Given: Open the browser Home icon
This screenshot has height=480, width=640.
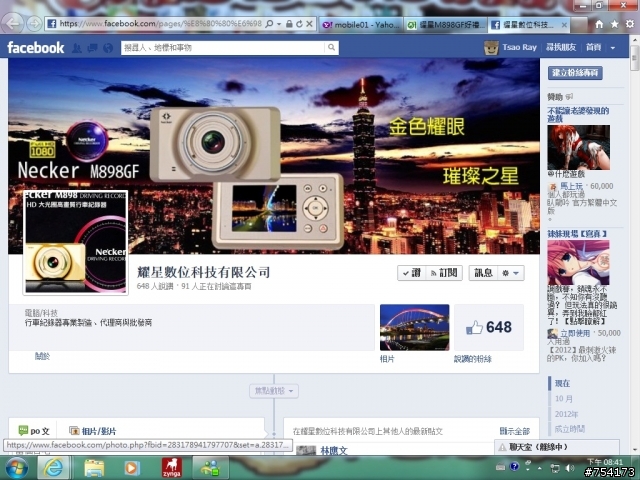Looking at the screenshot, I should coord(599,24).
